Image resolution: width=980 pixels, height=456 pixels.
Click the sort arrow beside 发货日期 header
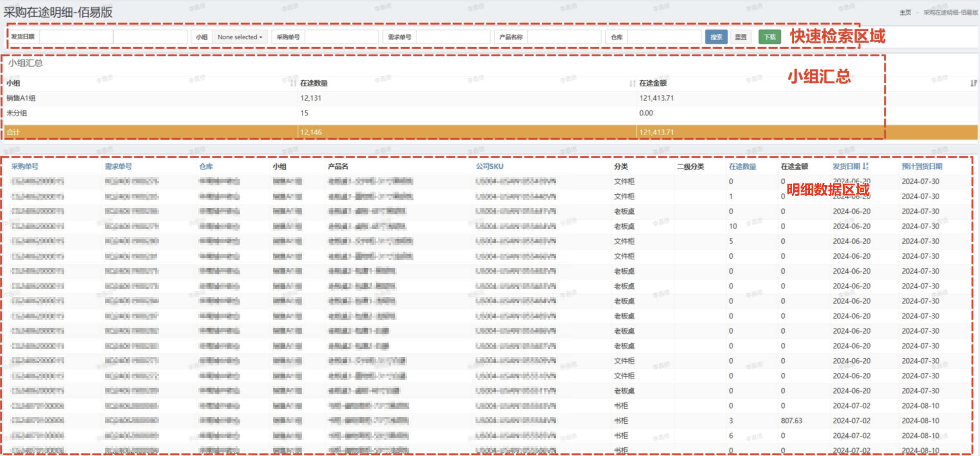(x=866, y=166)
